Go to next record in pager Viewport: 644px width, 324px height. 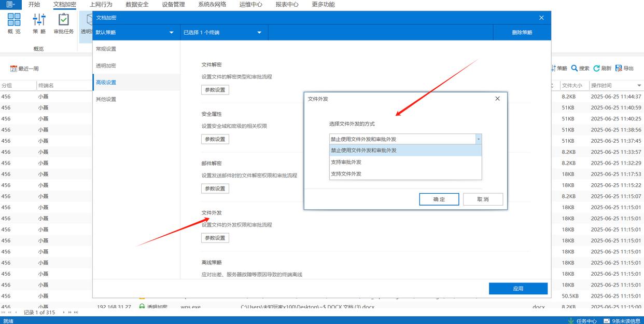click(x=64, y=313)
